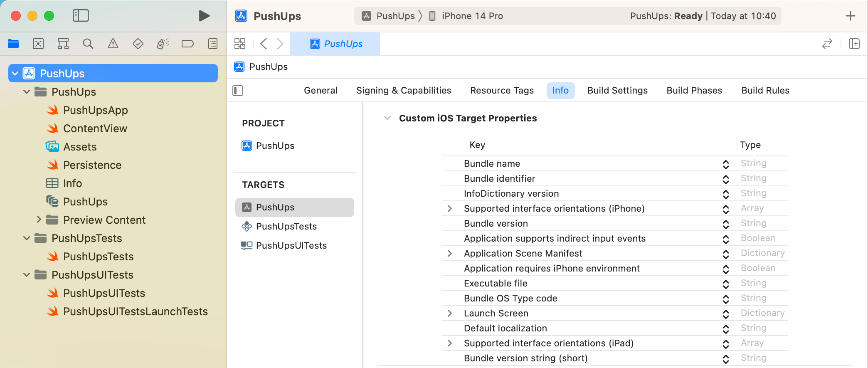Click the Bundle name key stepper
This screenshot has width=868, height=368.
pyautogui.click(x=725, y=164)
